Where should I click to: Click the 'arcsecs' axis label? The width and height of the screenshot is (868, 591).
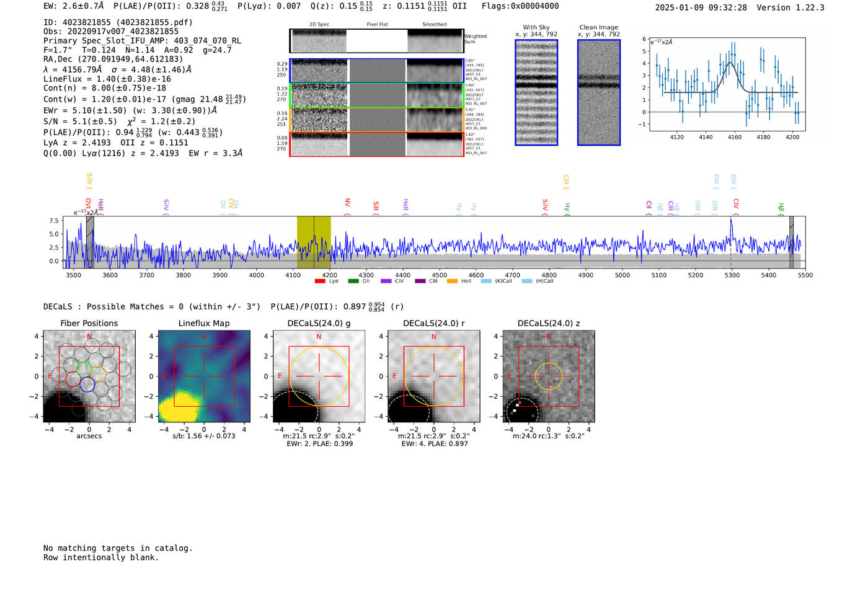click(89, 436)
